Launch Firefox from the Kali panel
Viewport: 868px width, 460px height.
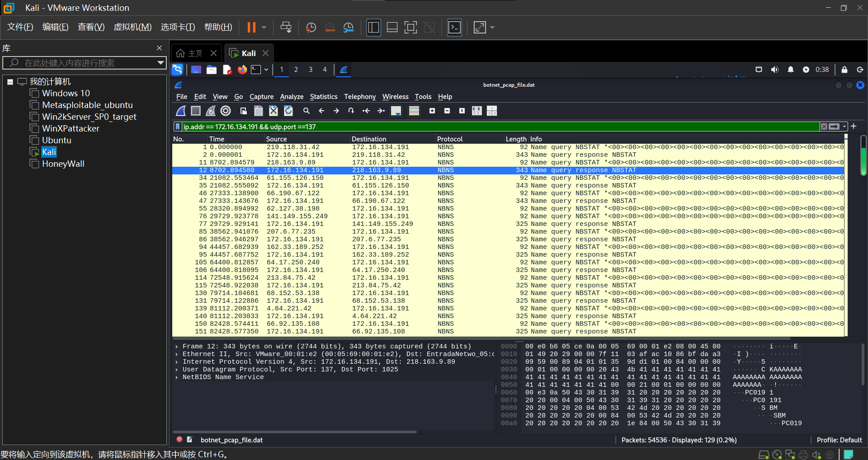242,70
